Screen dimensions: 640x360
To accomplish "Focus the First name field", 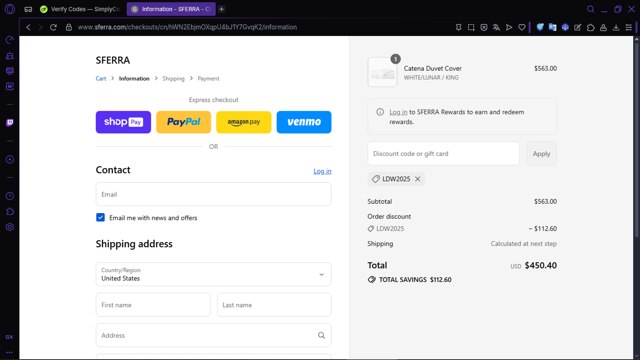I will [153, 305].
